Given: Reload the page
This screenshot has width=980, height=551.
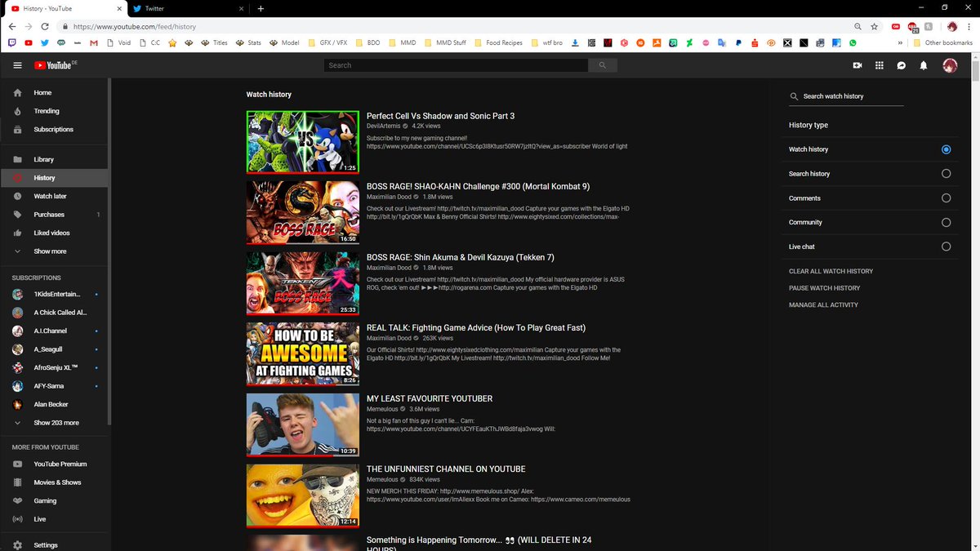Looking at the screenshot, I should (x=46, y=26).
